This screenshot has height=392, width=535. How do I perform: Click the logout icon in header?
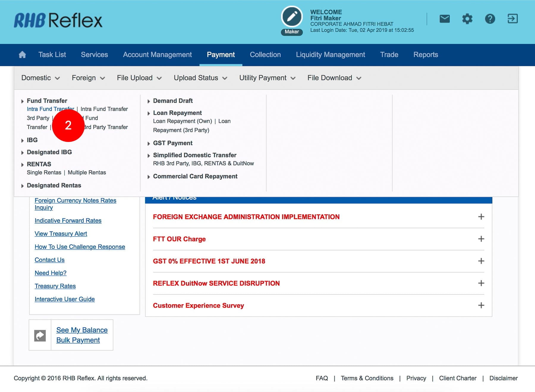point(512,19)
